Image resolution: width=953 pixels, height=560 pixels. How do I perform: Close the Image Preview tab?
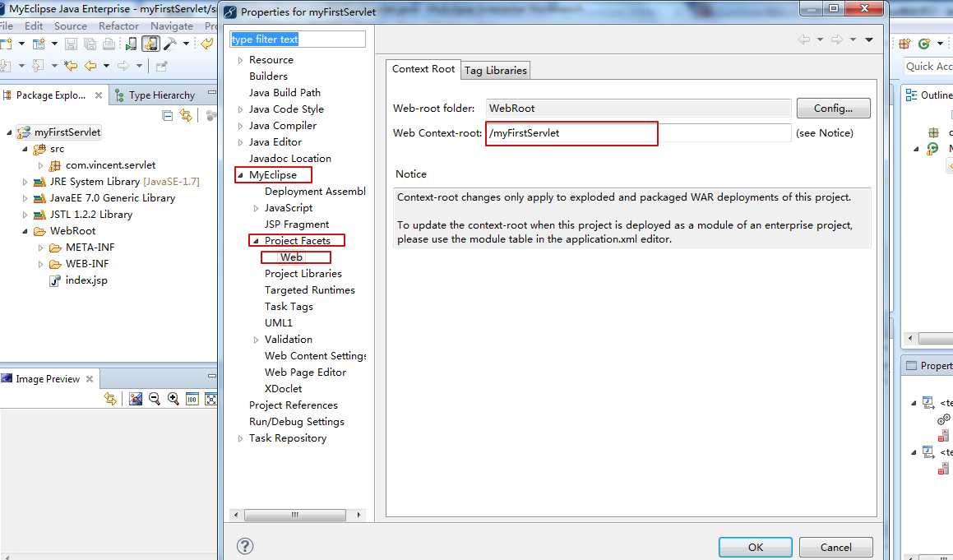[x=90, y=379]
